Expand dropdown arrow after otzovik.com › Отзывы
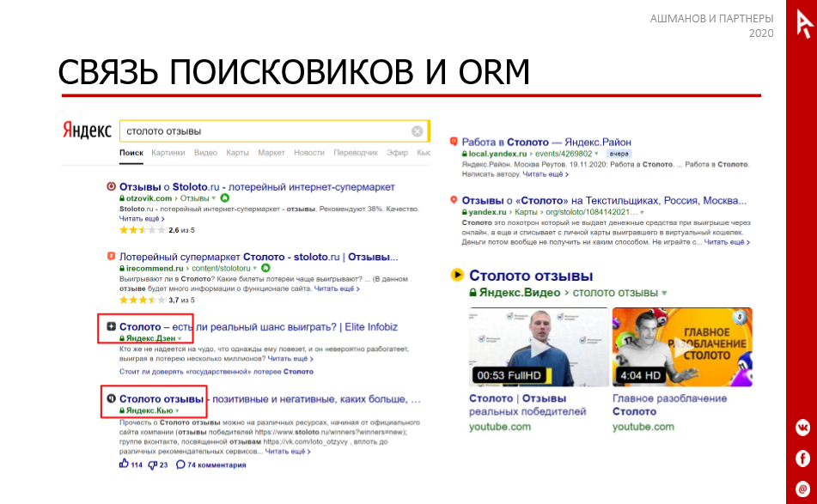The height and width of the screenshot is (504, 817). [214, 198]
